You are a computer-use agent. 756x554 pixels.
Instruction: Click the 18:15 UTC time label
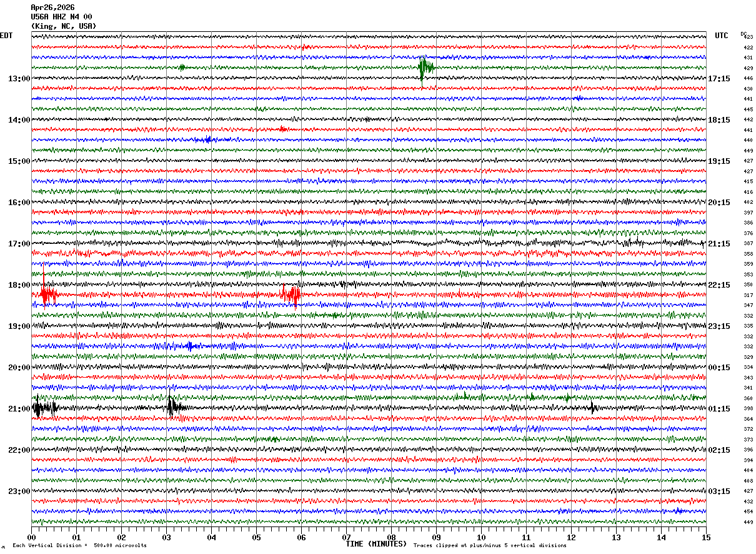click(719, 120)
